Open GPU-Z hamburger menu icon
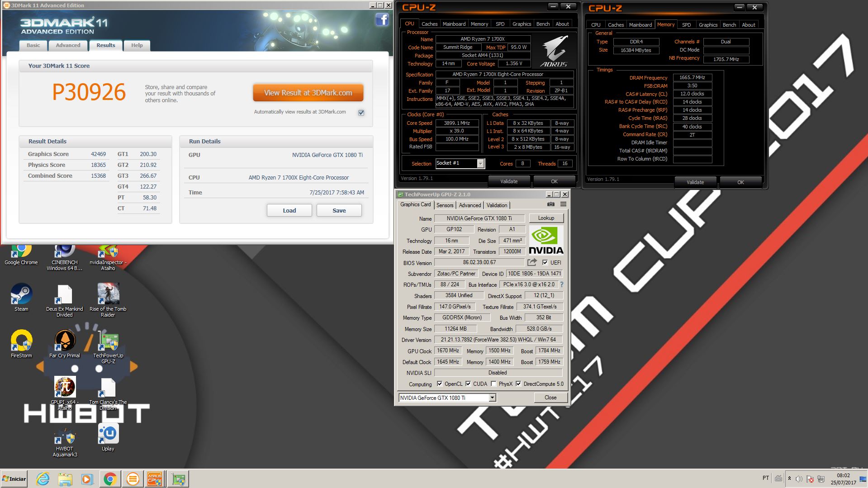Viewport: 868px width, 488px height. point(563,204)
